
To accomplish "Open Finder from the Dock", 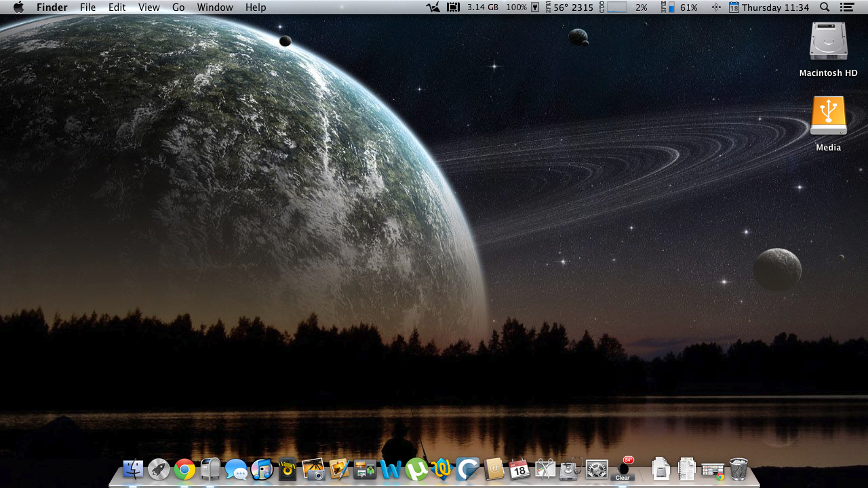I will (x=133, y=469).
